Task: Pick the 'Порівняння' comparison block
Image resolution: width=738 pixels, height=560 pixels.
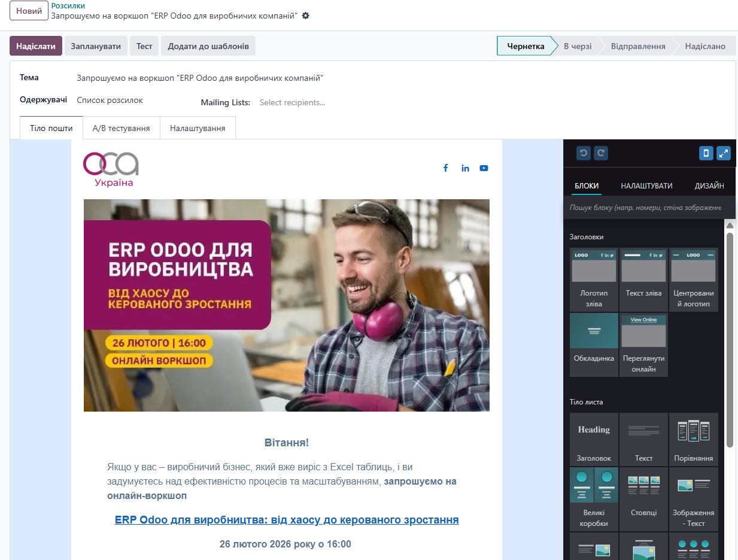Action: coord(693,440)
